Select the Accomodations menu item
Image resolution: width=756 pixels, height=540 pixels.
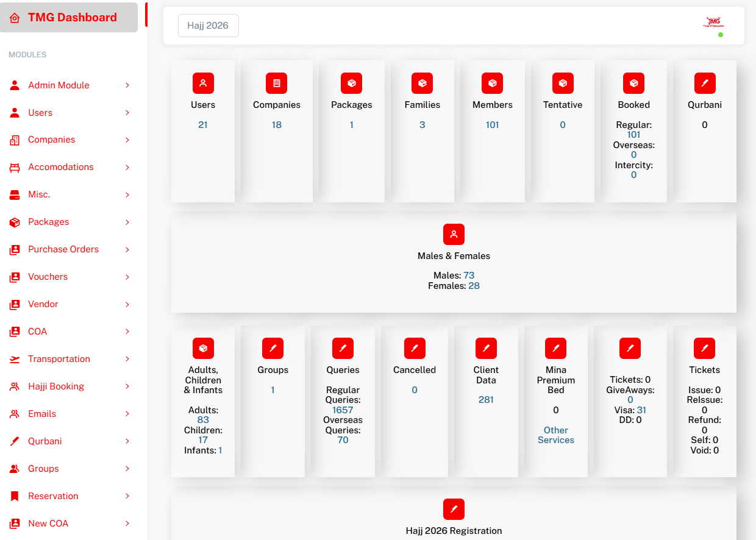pos(60,167)
